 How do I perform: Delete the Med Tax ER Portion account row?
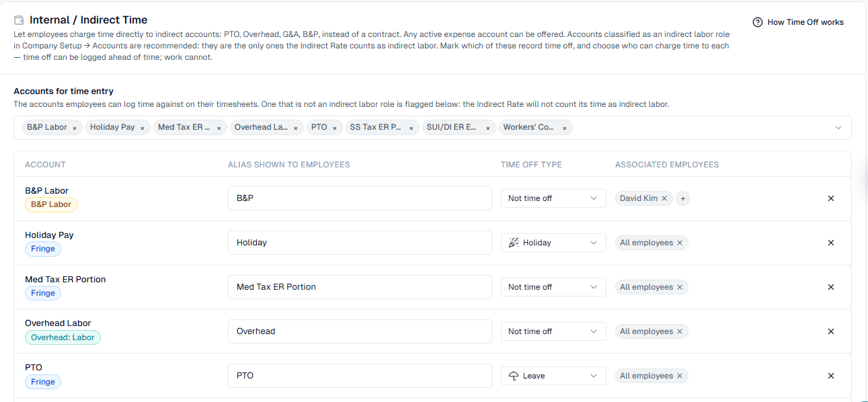point(831,287)
